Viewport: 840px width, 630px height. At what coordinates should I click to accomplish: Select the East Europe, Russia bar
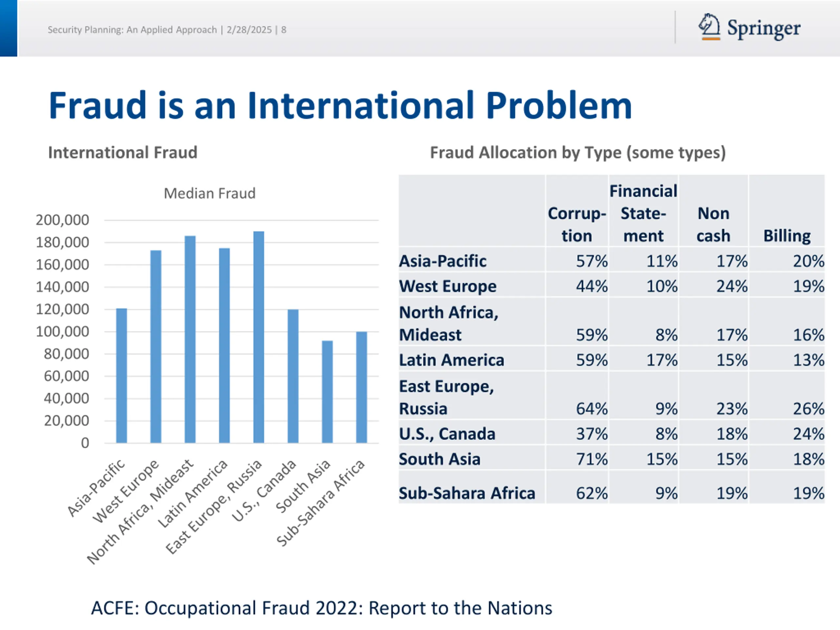pyautogui.click(x=259, y=337)
